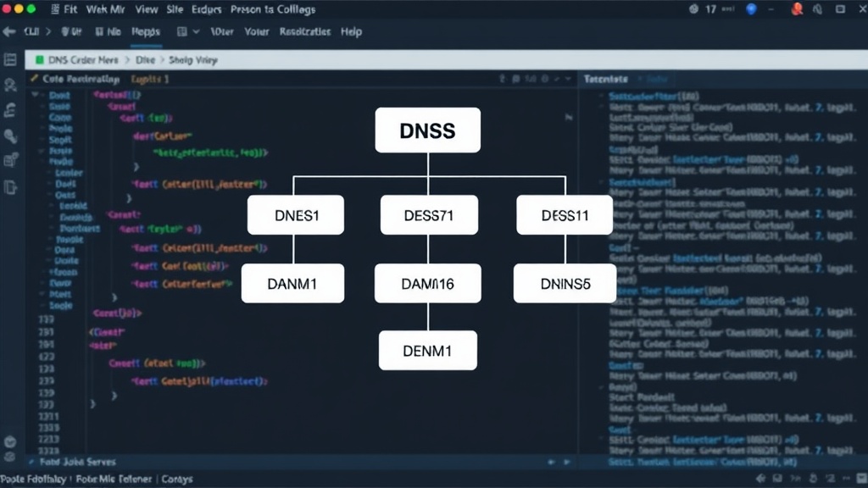The height and width of the screenshot is (488, 868).
Task: Switch to the Hepps tab
Action: [146, 32]
